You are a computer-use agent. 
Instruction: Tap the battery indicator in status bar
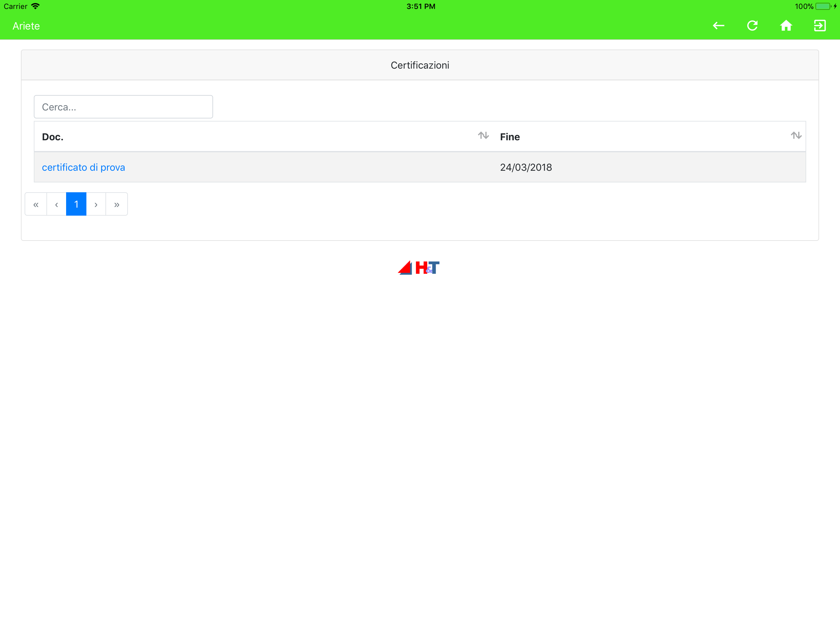822,6
